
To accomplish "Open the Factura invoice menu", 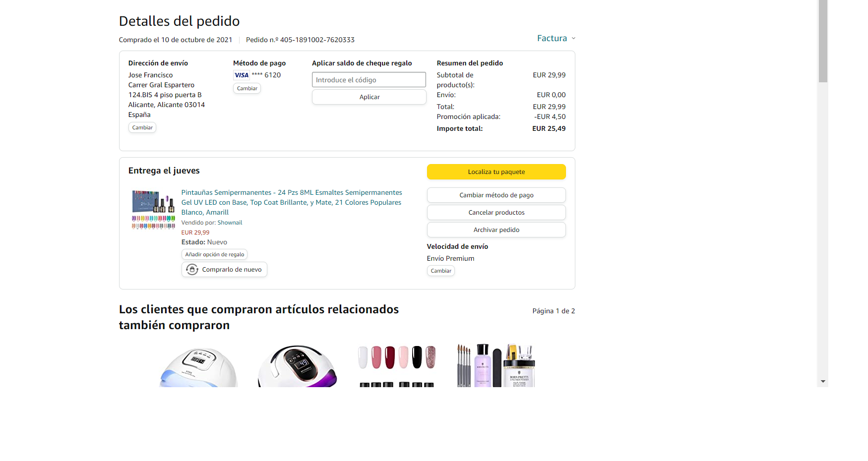I will [552, 38].
